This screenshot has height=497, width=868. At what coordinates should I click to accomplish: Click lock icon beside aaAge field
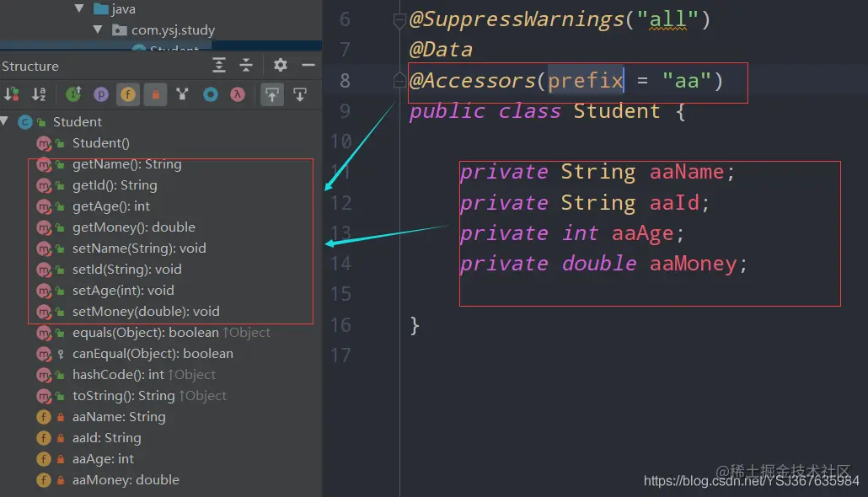click(61, 459)
